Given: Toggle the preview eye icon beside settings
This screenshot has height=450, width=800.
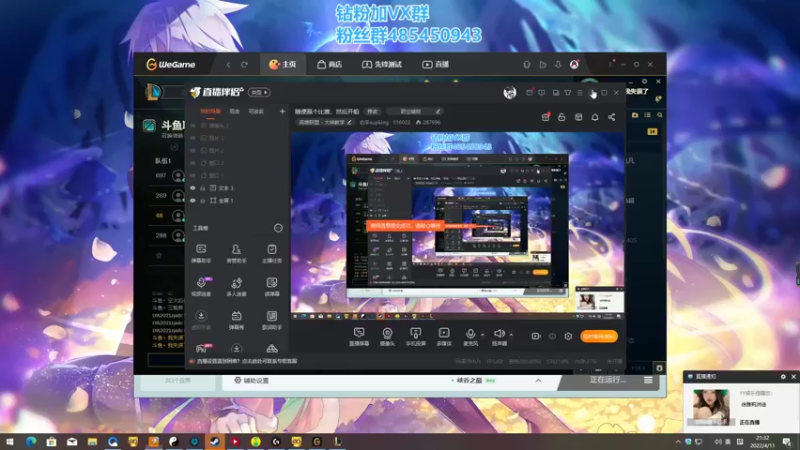Looking at the screenshot, I should click(x=552, y=336).
